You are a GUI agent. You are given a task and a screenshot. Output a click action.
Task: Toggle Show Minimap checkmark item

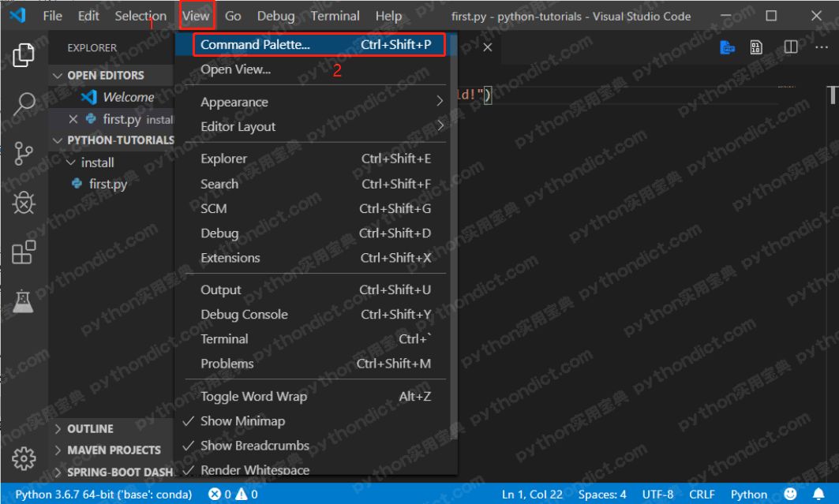pyautogui.click(x=316, y=421)
